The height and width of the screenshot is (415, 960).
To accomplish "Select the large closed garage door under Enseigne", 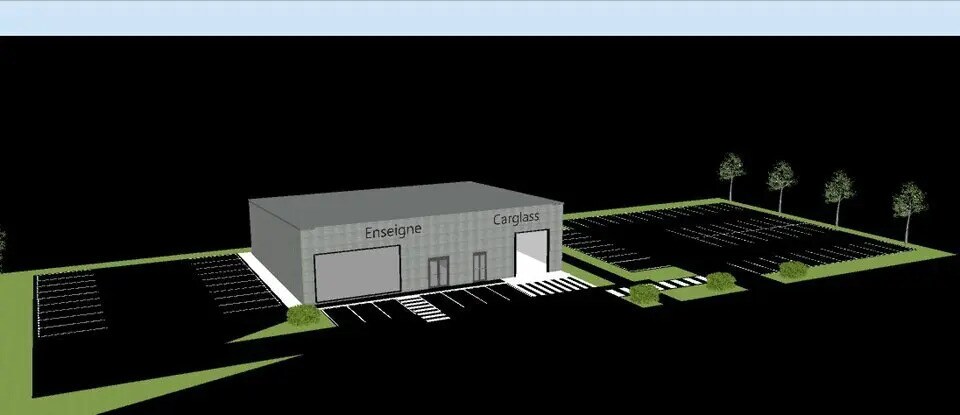I will (358, 274).
